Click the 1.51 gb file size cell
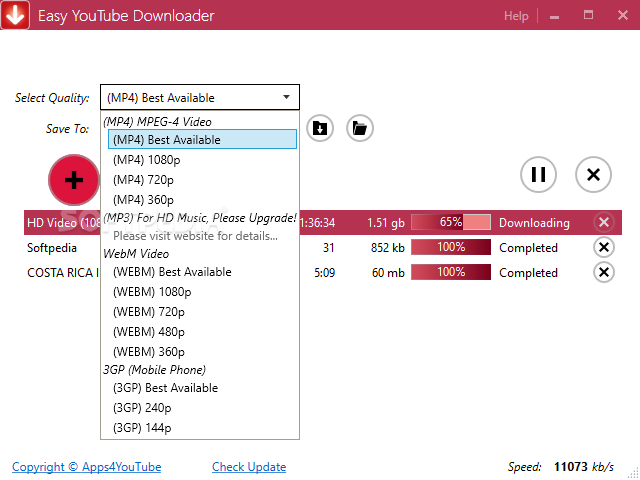This screenshot has width=640, height=480. tap(385, 223)
